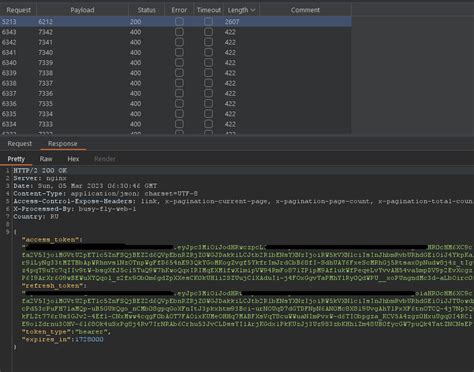
Task: Click the Timeout column header
Action: tap(208, 10)
